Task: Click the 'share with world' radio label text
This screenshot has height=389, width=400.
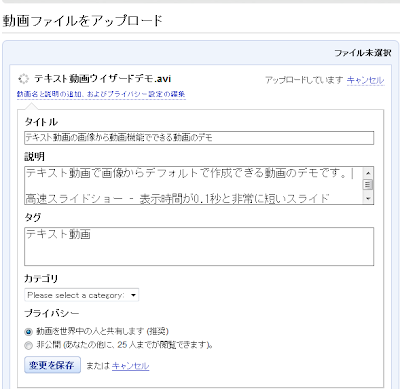Action: pyautogui.click(x=102, y=331)
